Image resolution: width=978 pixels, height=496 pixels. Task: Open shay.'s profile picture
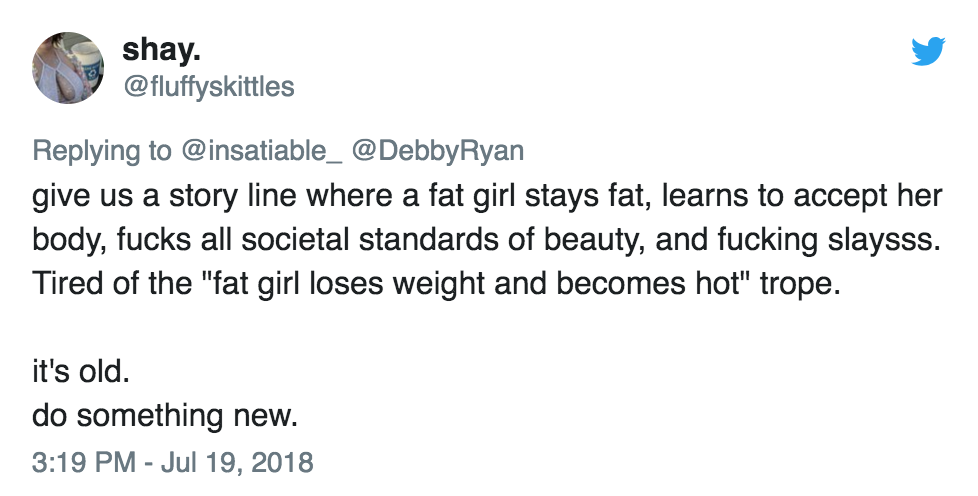pos(69,67)
